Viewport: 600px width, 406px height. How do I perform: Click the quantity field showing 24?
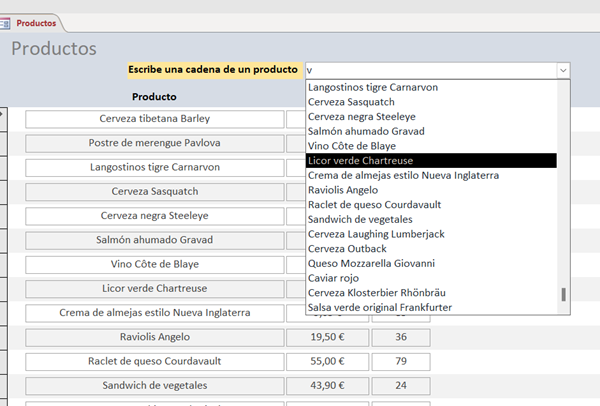pyautogui.click(x=400, y=385)
